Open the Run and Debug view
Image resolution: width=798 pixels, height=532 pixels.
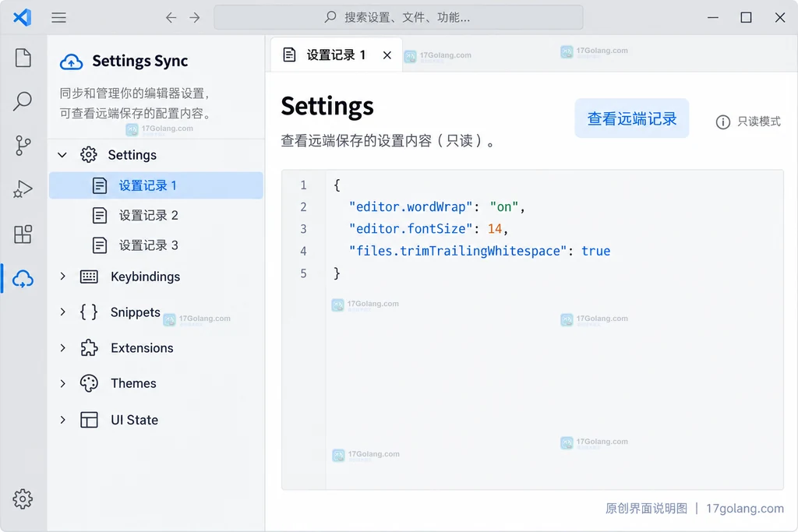coord(23,189)
